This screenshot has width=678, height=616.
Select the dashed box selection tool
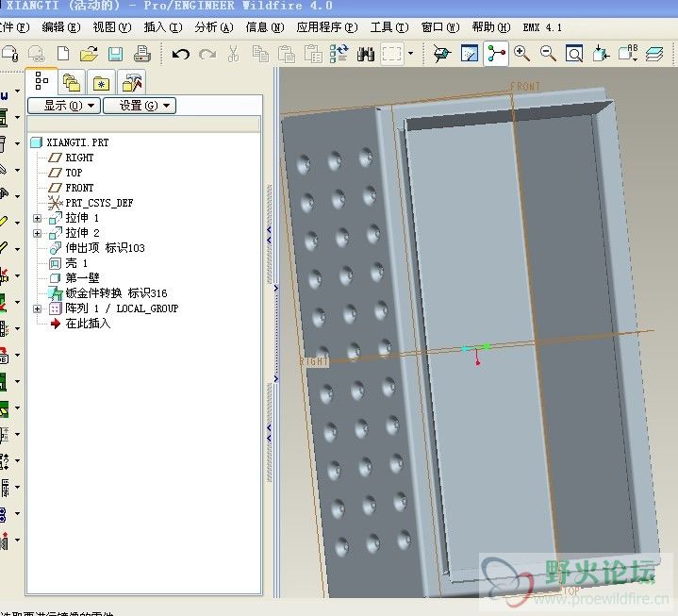click(x=391, y=54)
